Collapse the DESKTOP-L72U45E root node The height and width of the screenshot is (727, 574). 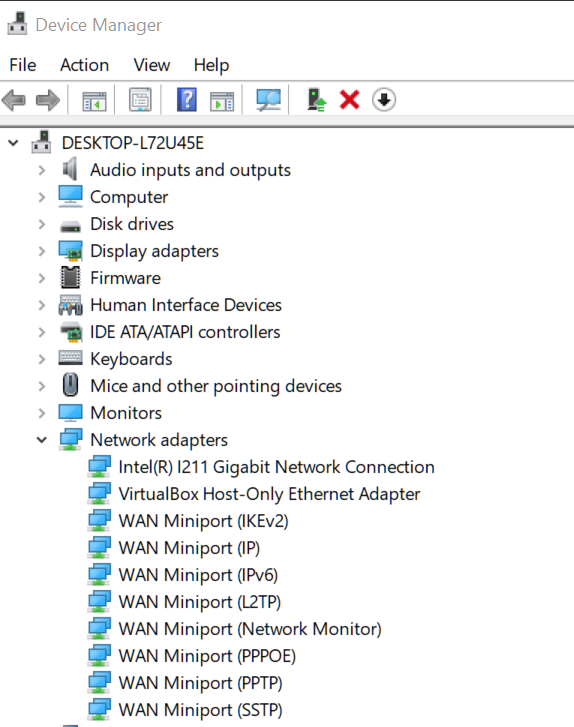13,143
